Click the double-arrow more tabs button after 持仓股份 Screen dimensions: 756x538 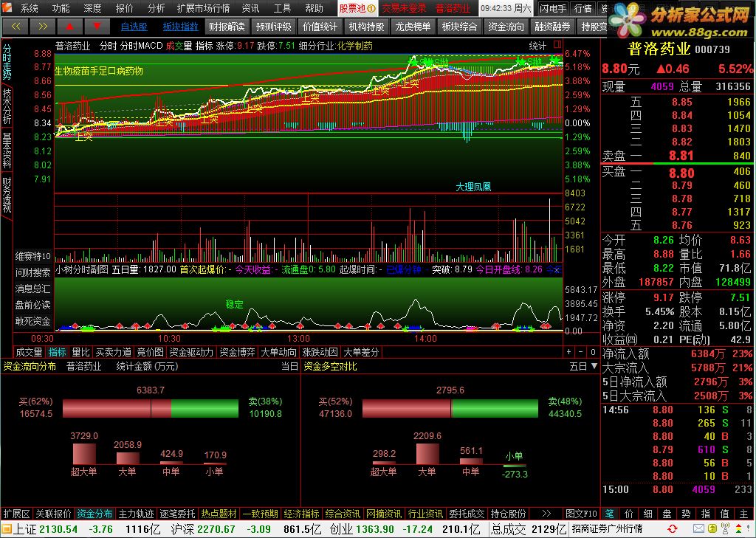546,514
